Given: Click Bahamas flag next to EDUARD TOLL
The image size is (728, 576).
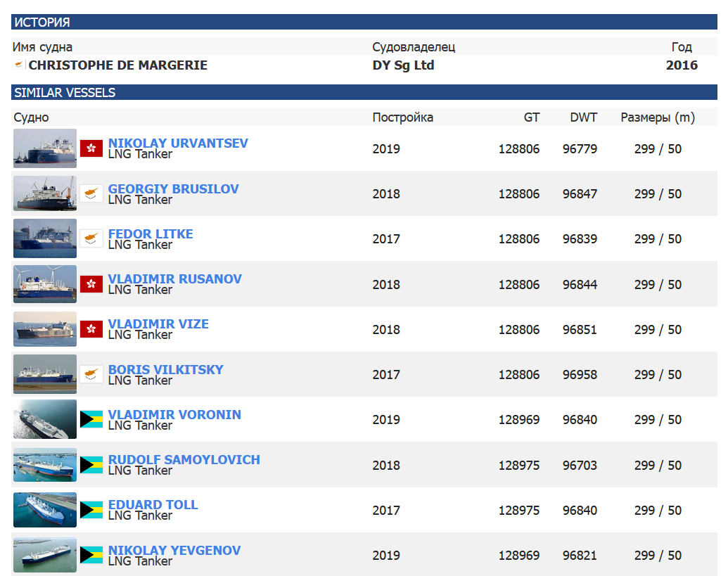Looking at the screenshot, I should [x=91, y=510].
